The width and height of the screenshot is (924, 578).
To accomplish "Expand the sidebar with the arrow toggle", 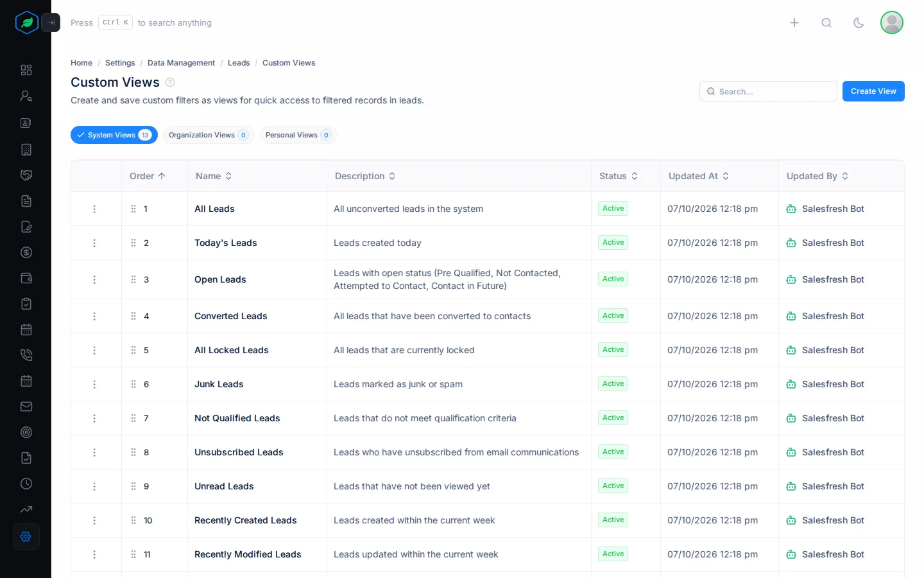I will [x=51, y=22].
